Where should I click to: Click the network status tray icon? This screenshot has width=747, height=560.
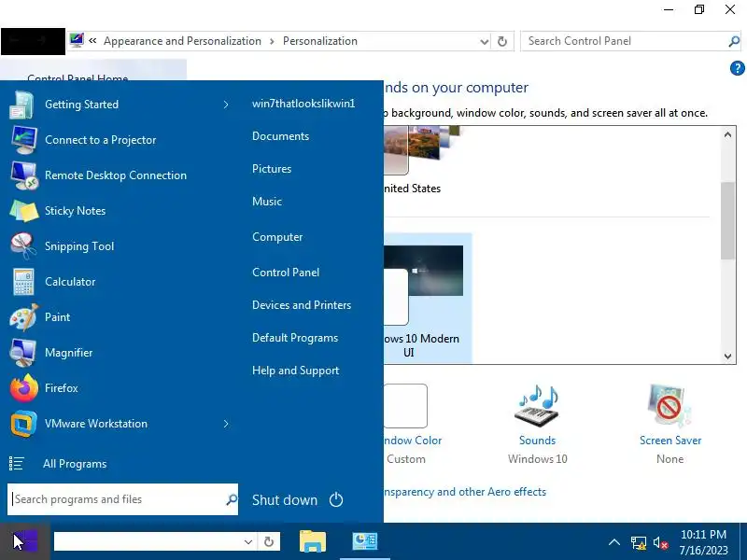tap(639, 543)
